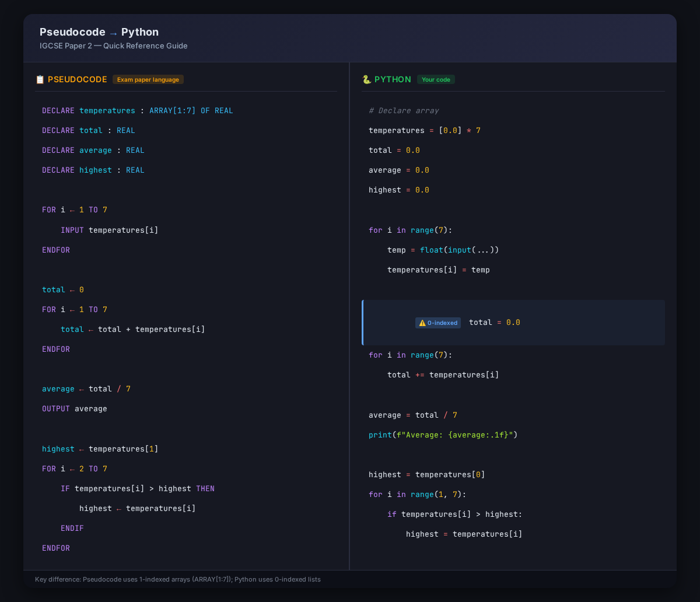Click the line 'DECLARE average : REAL'
The height and width of the screenshot is (602, 700).
pos(93,150)
